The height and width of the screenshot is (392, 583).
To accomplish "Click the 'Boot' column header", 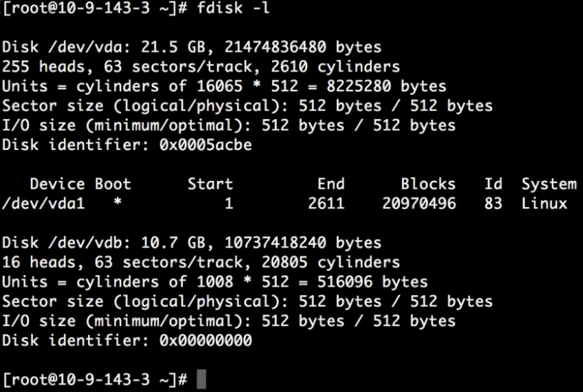I will tap(113, 184).
